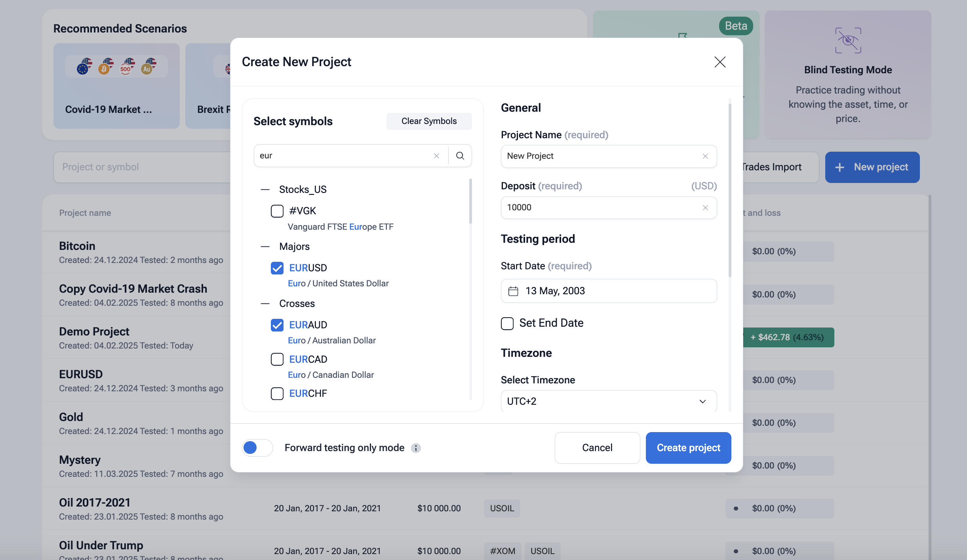Image resolution: width=967 pixels, height=560 pixels.
Task: Close the Create New Project dialog
Action: (x=720, y=62)
